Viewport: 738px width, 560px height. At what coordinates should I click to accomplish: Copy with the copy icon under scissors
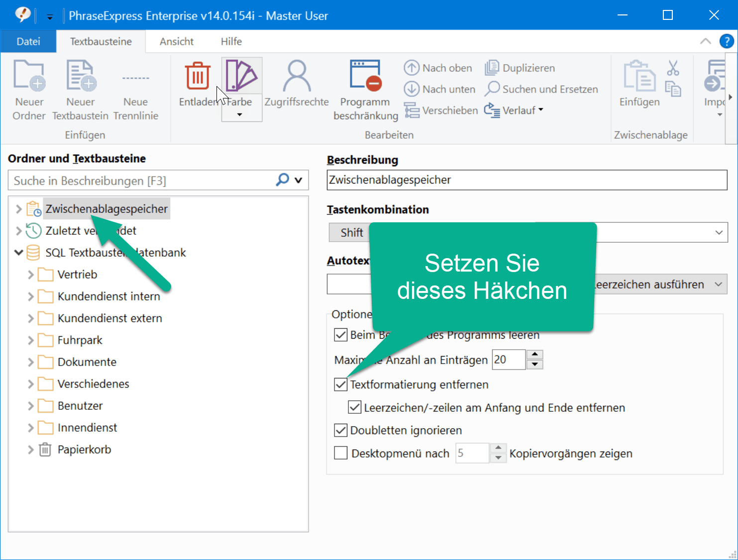(x=673, y=89)
